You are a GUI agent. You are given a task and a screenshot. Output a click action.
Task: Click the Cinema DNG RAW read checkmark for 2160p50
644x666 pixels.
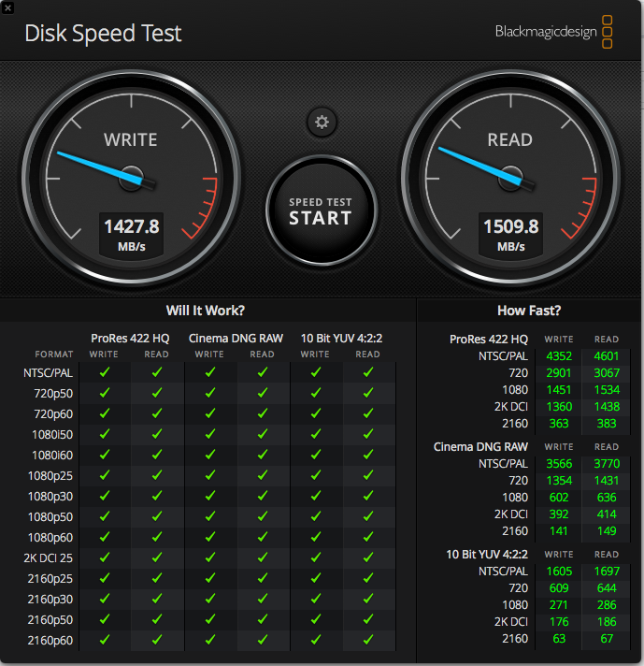pos(263,620)
